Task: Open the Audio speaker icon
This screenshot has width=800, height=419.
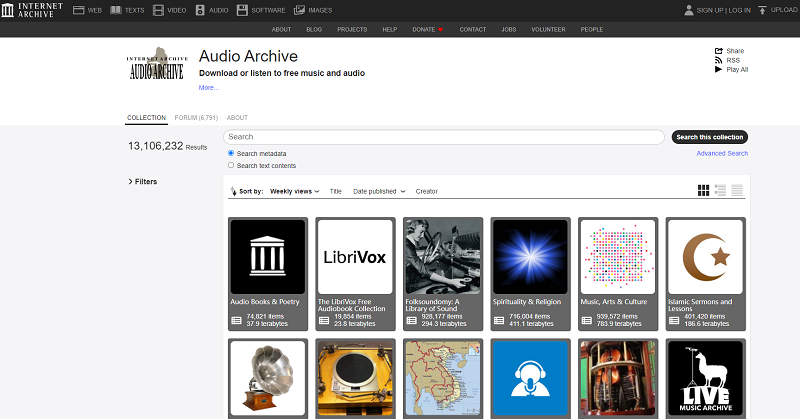Action: pyautogui.click(x=200, y=10)
